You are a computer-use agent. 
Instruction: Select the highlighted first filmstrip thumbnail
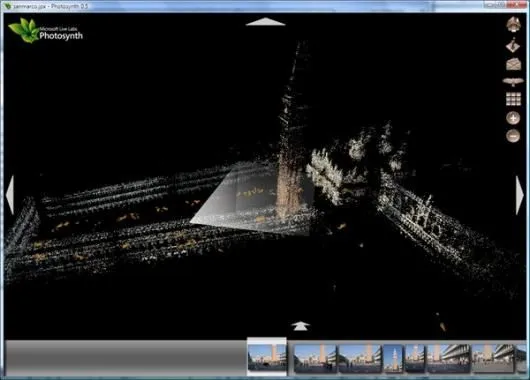click(x=267, y=357)
